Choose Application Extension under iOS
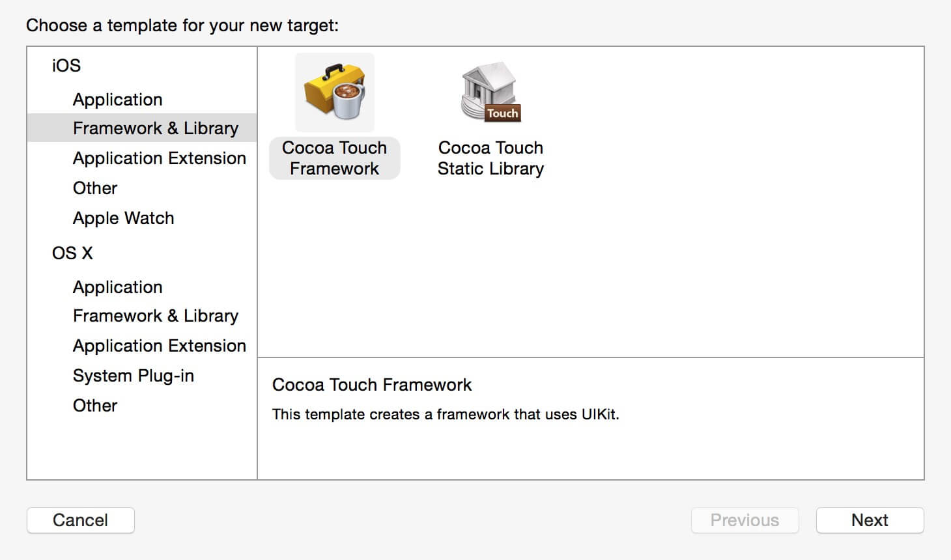 pos(160,158)
